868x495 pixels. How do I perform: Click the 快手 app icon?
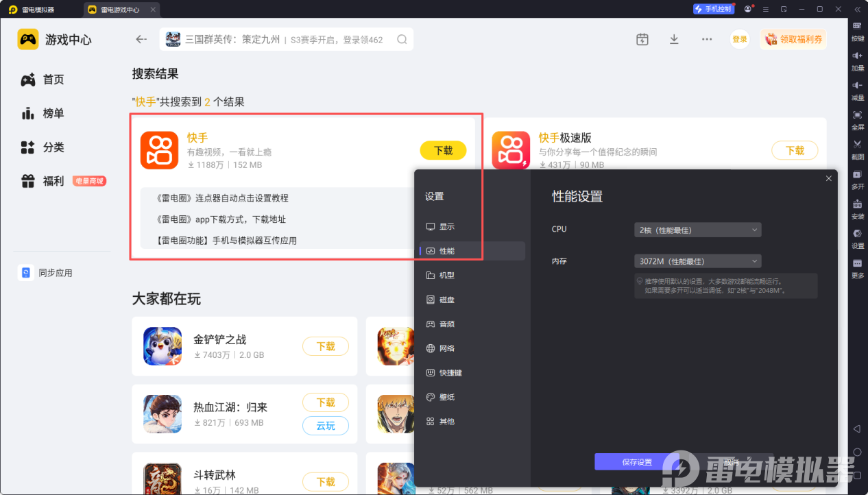pyautogui.click(x=160, y=150)
